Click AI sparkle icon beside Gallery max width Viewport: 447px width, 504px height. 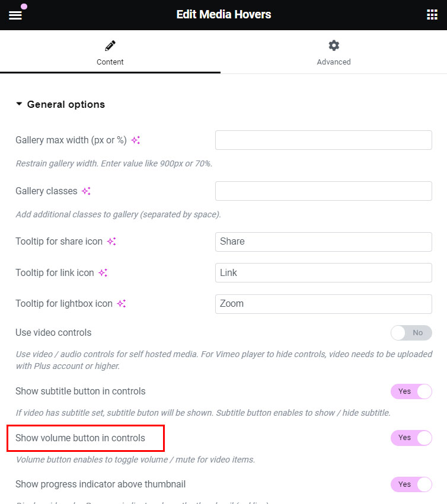click(136, 140)
